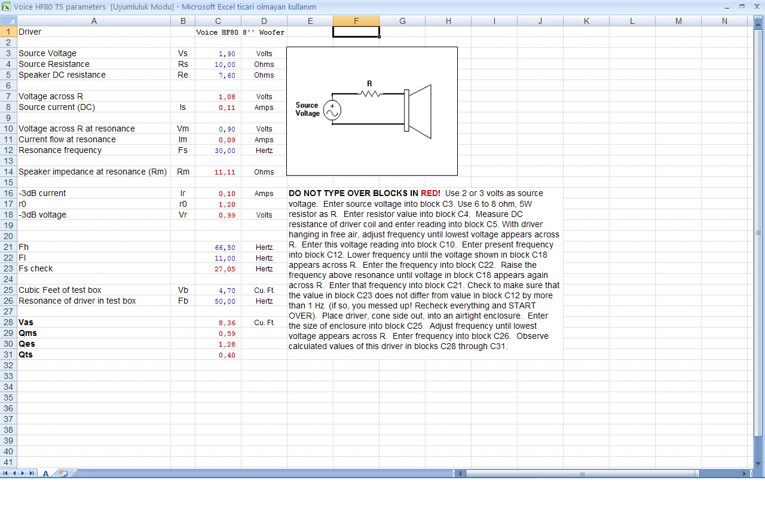Click the horizontal scrollbar thumb
Image resolution: width=765 pixels, height=532 pixels.
point(581,473)
